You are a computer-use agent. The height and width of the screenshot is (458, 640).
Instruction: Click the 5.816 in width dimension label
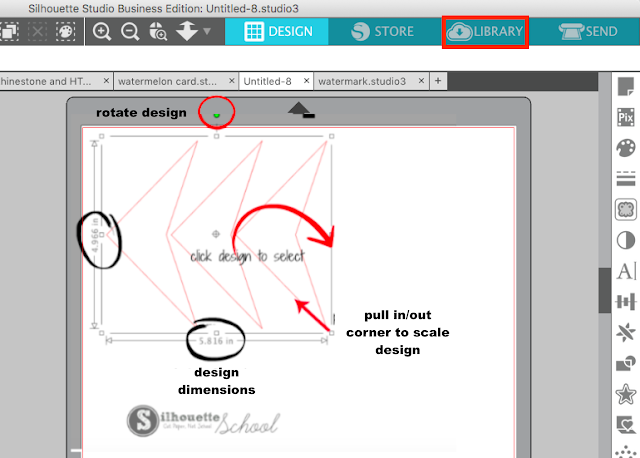[x=216, y=341]
